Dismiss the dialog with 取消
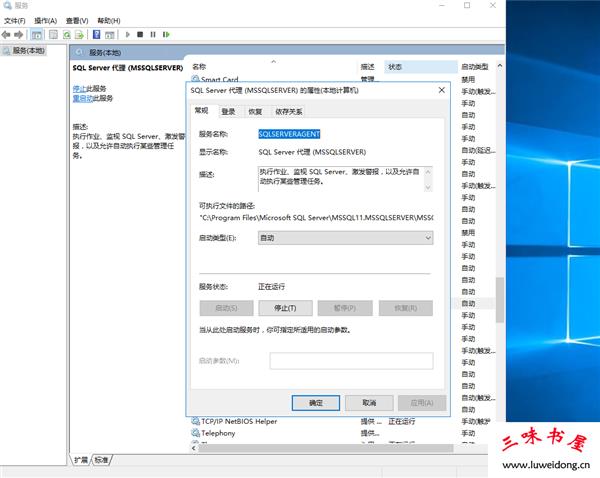The image size is (600, 478). [x=369, y=403]
